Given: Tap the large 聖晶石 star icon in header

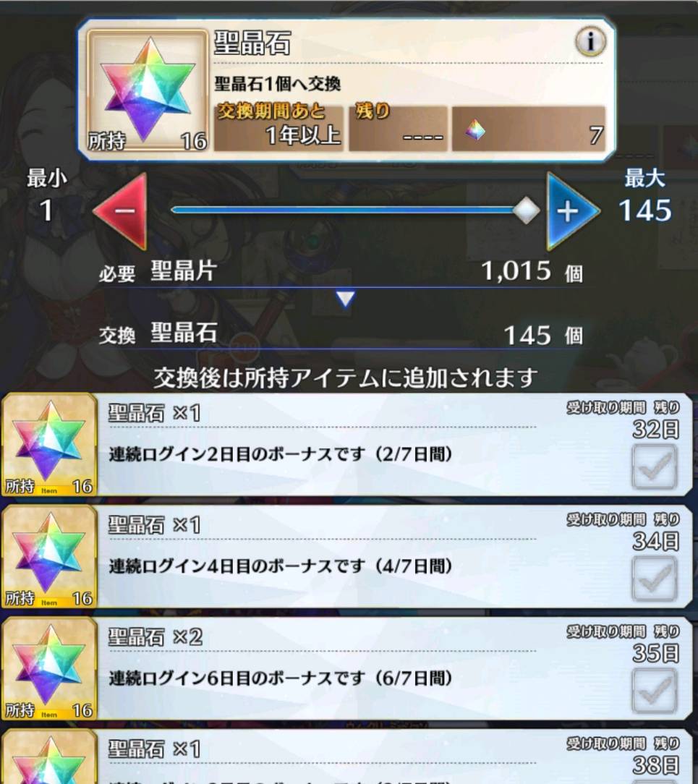Looking at the screenshot, I should coord(147,90).
